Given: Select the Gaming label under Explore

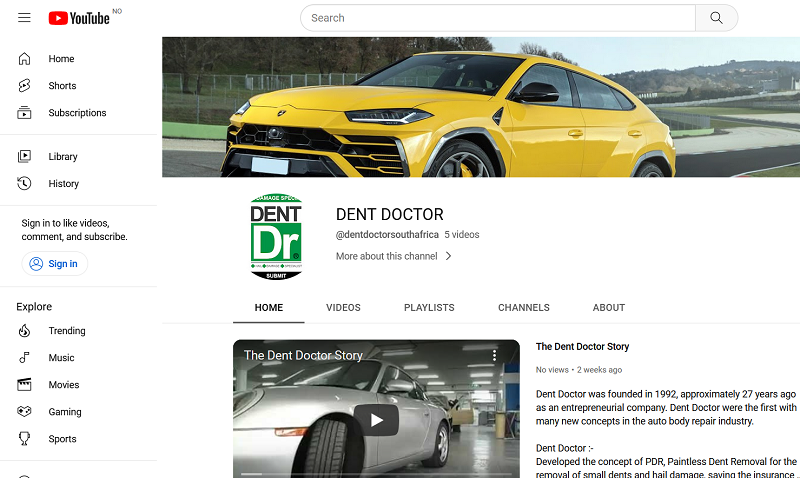Looking at the screenshot, I should coord(65,412).
